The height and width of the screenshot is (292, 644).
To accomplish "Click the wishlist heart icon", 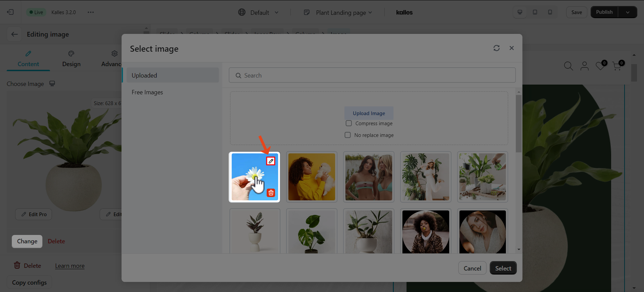I will (x=600, y=66).
